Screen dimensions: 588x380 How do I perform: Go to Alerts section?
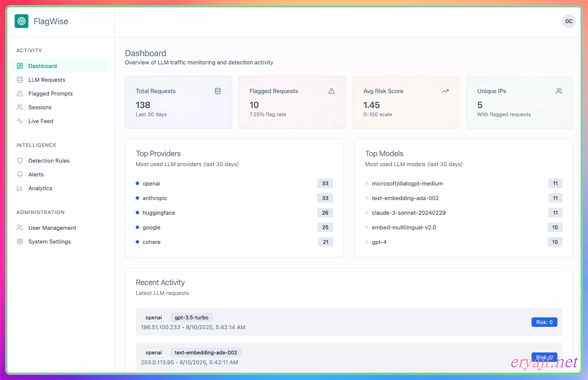59,175
